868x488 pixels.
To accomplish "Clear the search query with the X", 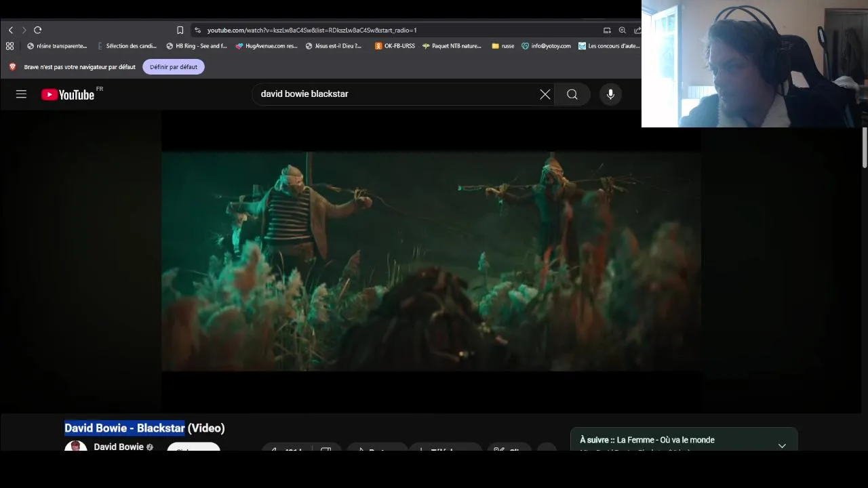I will point(545,94).
